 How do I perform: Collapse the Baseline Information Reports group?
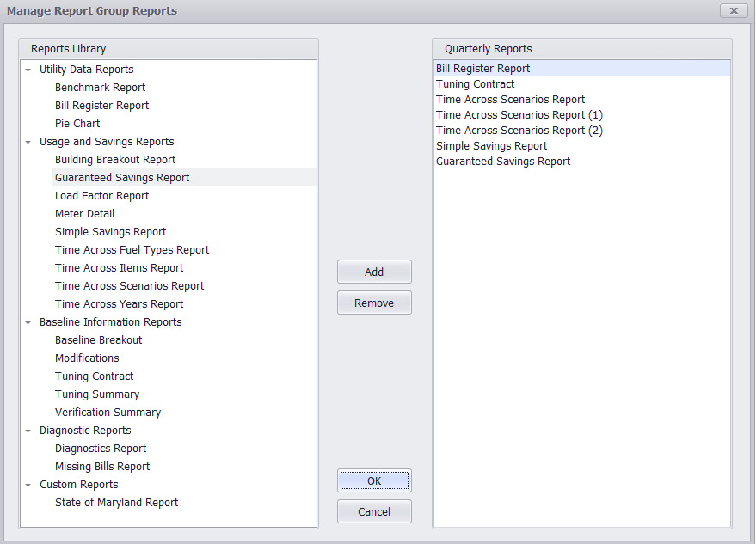[28, 322]
